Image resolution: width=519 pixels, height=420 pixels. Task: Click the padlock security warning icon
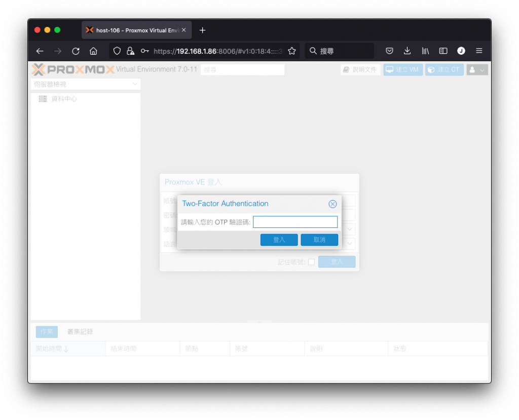click(x=131, y=51)
